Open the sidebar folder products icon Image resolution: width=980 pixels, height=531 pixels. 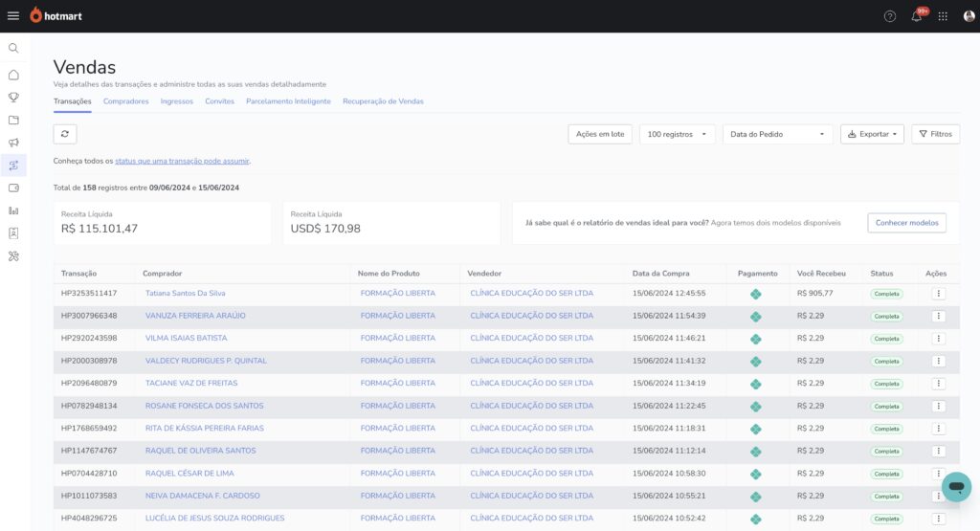(13, 120)
